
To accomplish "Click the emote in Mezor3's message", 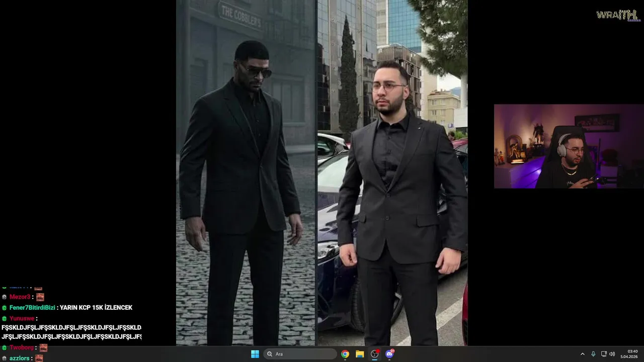I will click(x=40, y=297).
